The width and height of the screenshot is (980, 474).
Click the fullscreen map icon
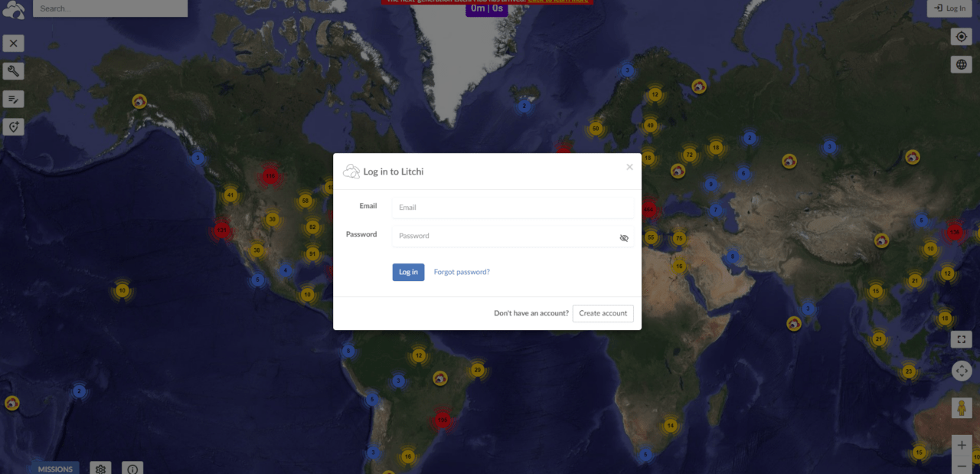[x=961, y=338]
